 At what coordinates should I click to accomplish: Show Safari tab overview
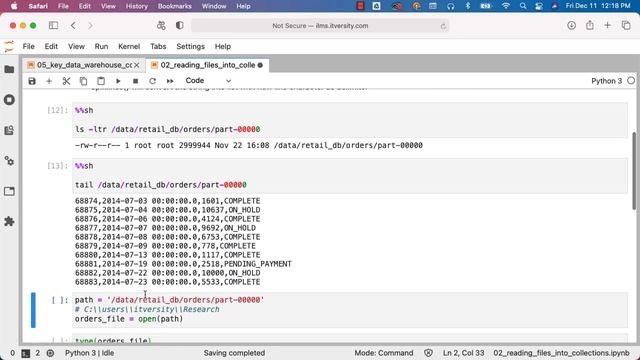[x=626, y=25]
